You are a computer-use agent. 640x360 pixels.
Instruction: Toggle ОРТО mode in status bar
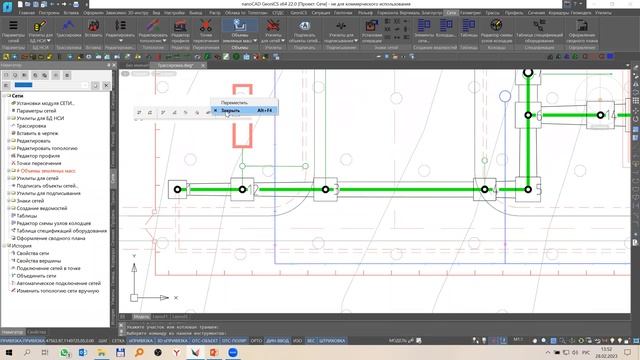256,340
